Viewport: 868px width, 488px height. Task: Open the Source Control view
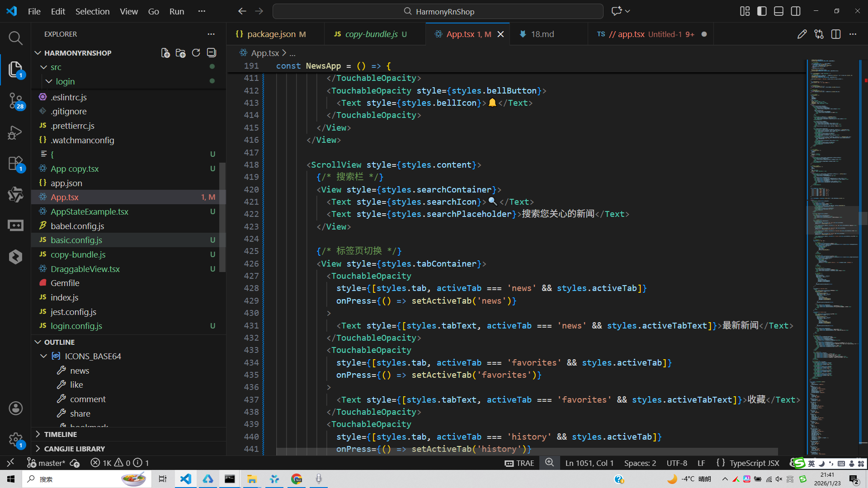[15, 100]
